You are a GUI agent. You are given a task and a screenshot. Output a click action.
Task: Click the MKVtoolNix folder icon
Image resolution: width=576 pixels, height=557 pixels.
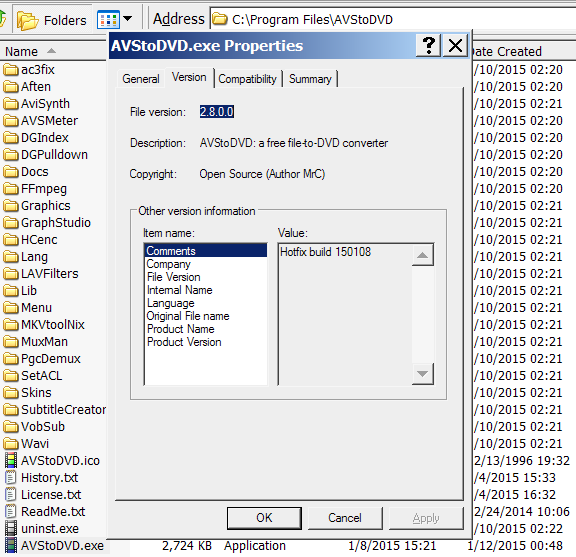click(10, 324)
